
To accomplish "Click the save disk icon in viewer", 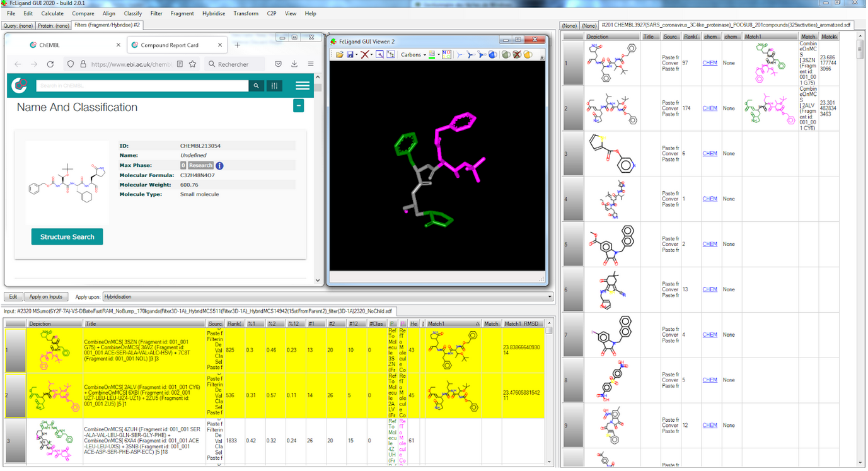I will tap(350, 55).
